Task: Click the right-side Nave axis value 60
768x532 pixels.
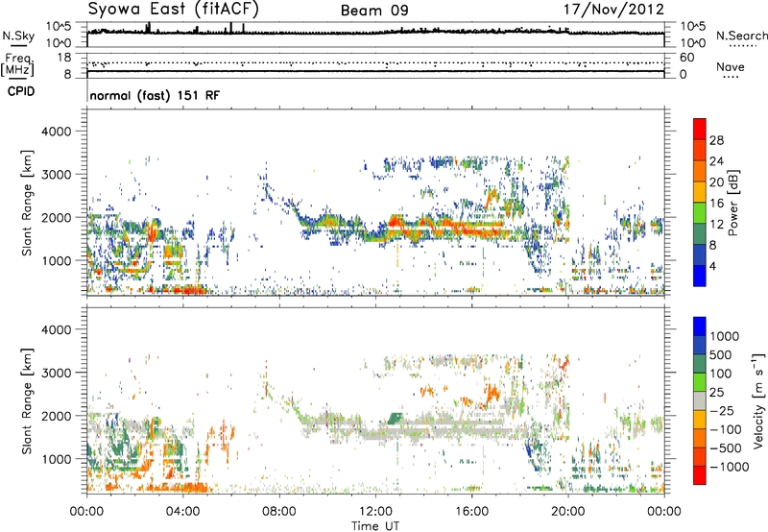Action: tap(687, 58)
